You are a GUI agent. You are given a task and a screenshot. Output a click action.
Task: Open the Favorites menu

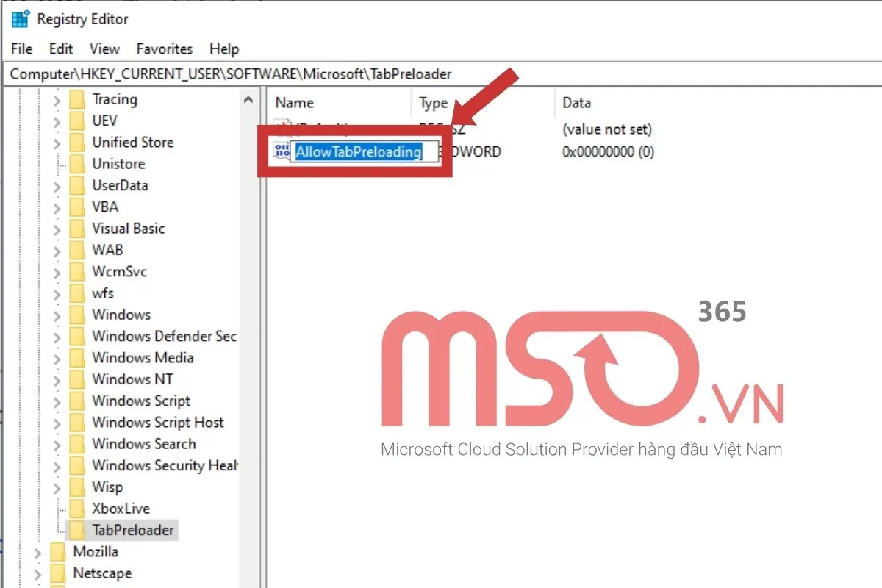pos(164,49)
